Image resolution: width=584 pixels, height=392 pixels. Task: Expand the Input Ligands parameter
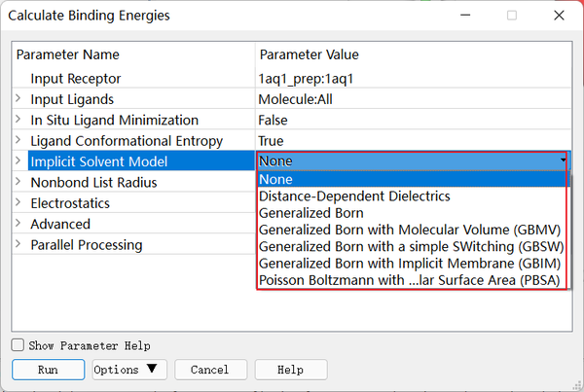coord(18,99)
